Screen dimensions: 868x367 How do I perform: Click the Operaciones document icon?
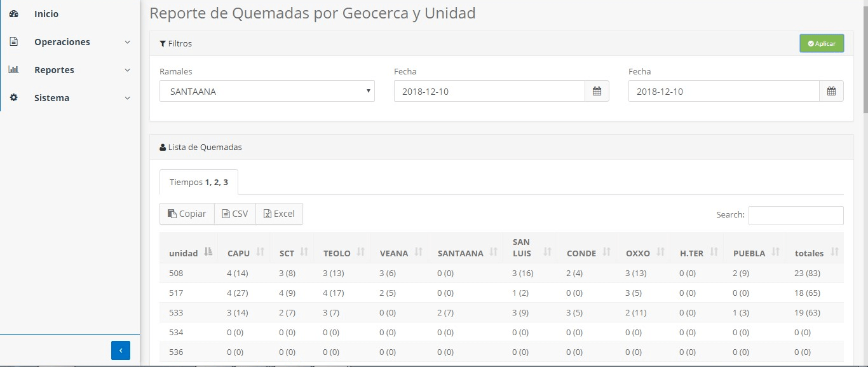click(x=13, y=42)
